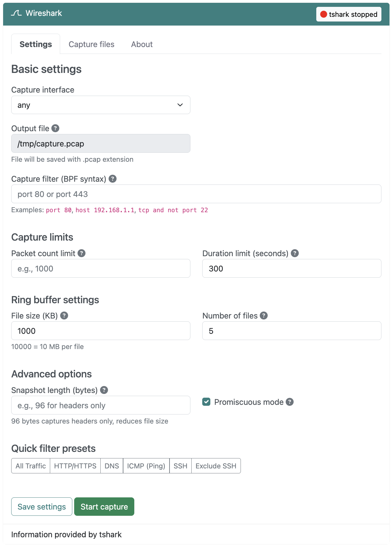The height and width of the screenshot is (546, 392).
Task: Switch to the Capture files tab
Action: (91, 44)
